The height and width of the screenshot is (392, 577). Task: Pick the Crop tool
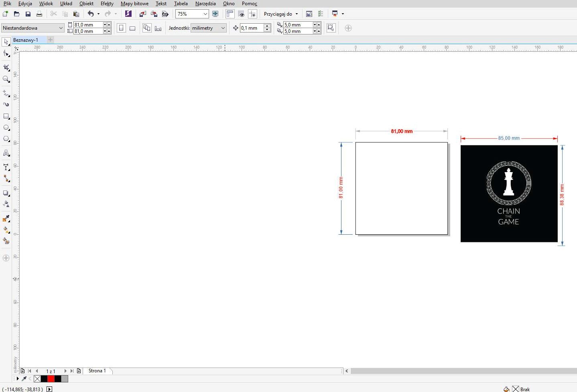pos(6,67)
